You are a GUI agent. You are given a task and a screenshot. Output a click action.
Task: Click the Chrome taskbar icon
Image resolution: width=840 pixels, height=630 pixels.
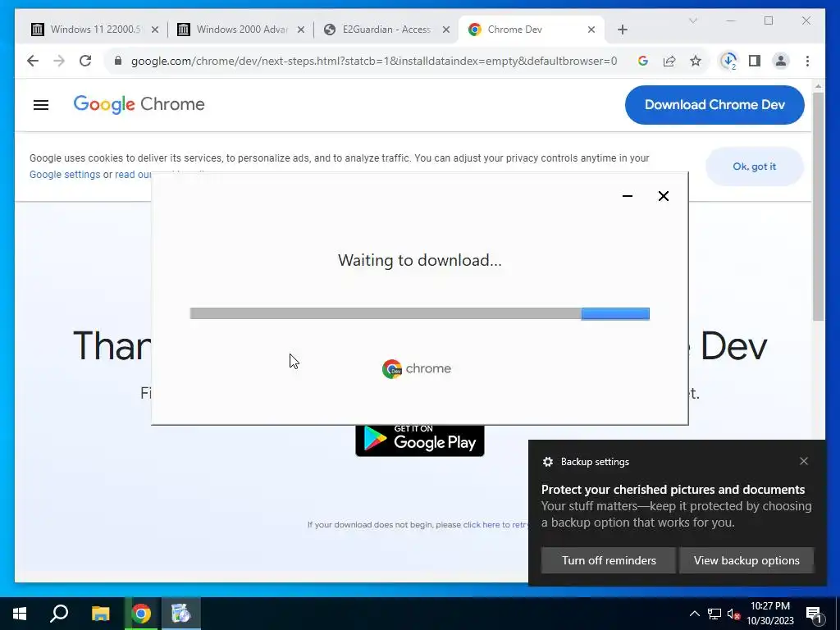tap(141, 614)
